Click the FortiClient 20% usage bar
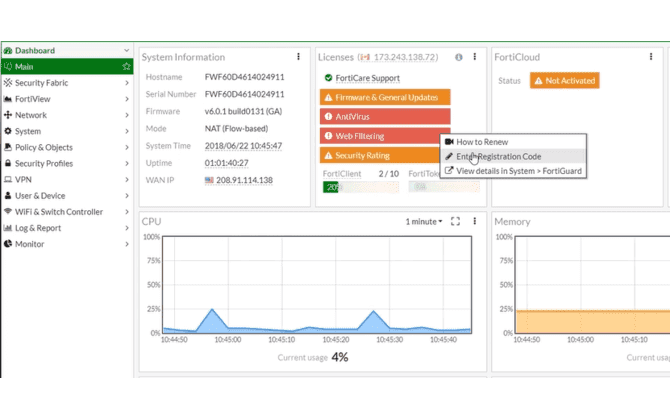The height and width of the screenshot is (419, 670). coord(360,187)
